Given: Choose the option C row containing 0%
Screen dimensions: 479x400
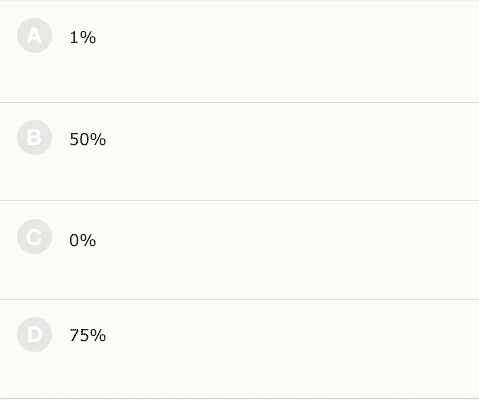Looking at the screenshot, I should (239, 250).
